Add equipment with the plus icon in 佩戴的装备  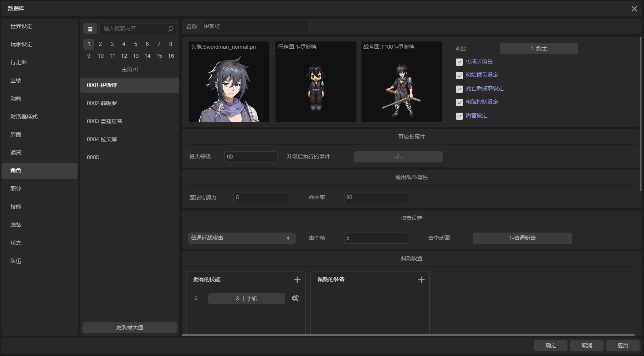[x=421, y=280]
